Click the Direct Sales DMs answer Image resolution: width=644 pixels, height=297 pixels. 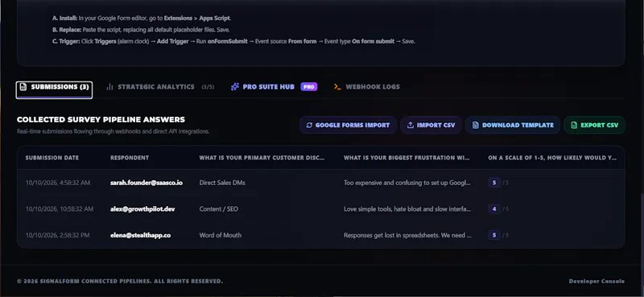tap(222, 183)
